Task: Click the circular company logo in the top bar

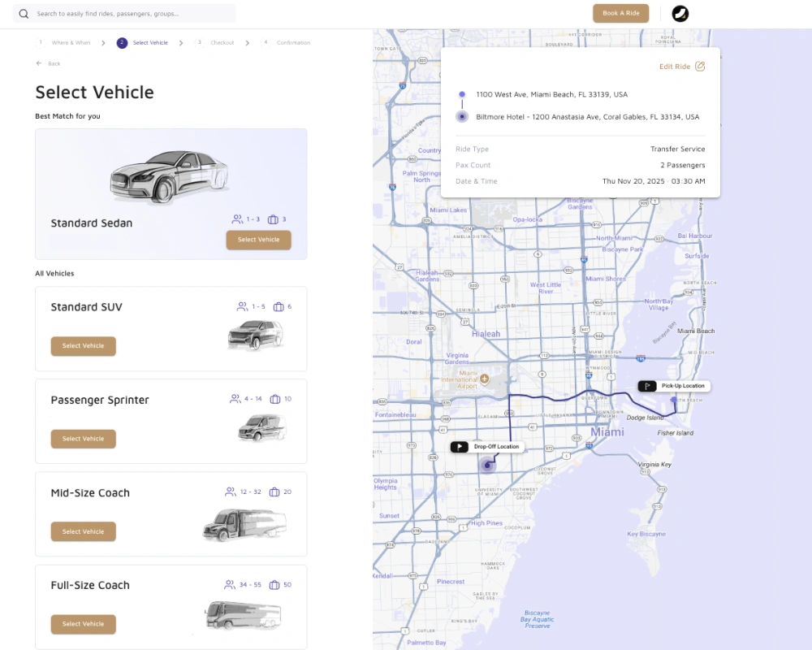Action: (x=680, y=13)
